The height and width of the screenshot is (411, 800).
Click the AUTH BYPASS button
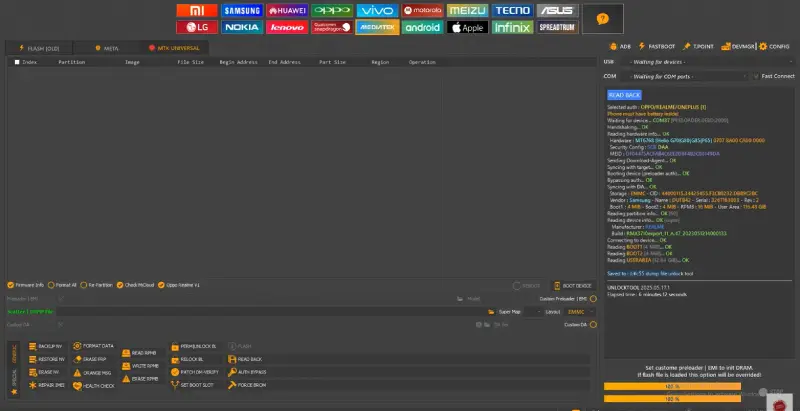pos(247,372)
